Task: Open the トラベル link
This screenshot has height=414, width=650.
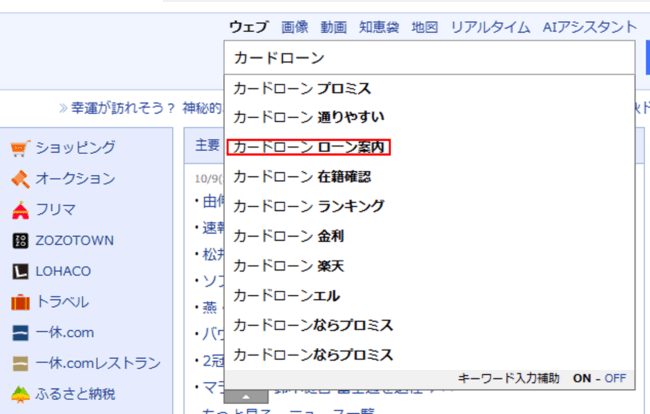Action: tap(63, 302)
